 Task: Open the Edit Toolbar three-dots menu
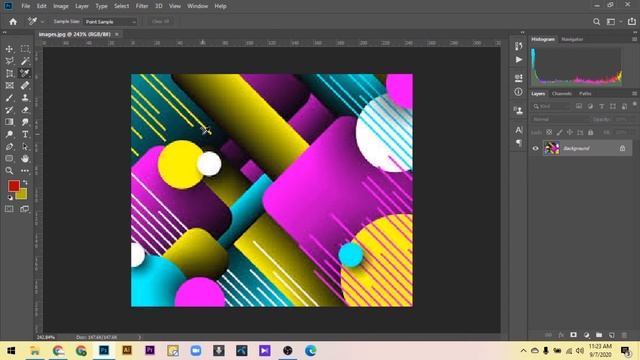[25, 171]
